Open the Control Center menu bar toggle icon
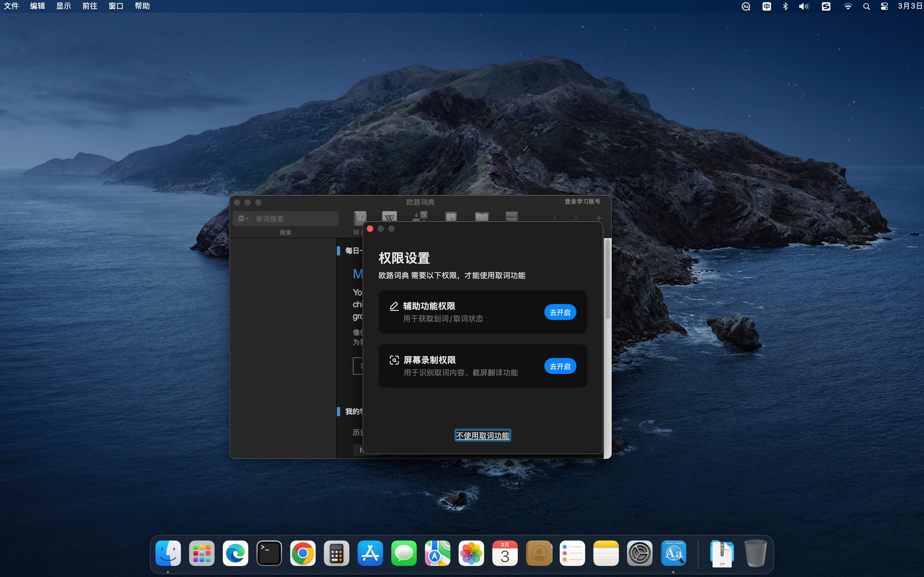Screen dimensions: 924x577 pos(884,6)
